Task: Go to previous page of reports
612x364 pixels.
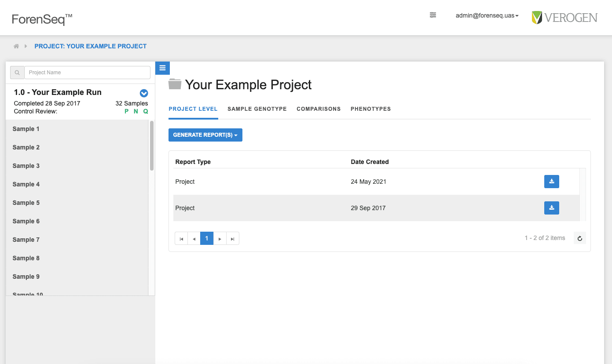Action: [194, 238]
